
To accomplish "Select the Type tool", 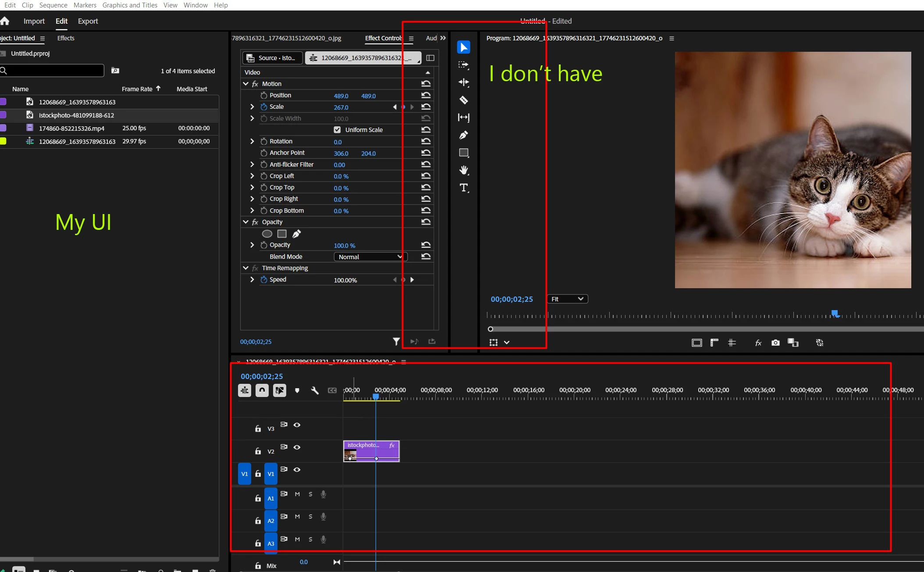I will pos(463,188).
